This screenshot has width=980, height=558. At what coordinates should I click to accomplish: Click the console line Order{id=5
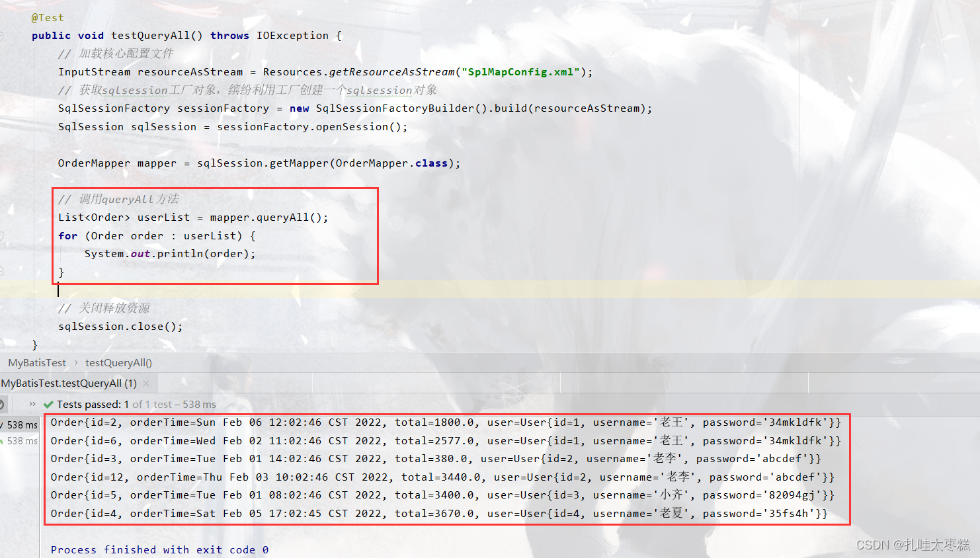(442, 495)
